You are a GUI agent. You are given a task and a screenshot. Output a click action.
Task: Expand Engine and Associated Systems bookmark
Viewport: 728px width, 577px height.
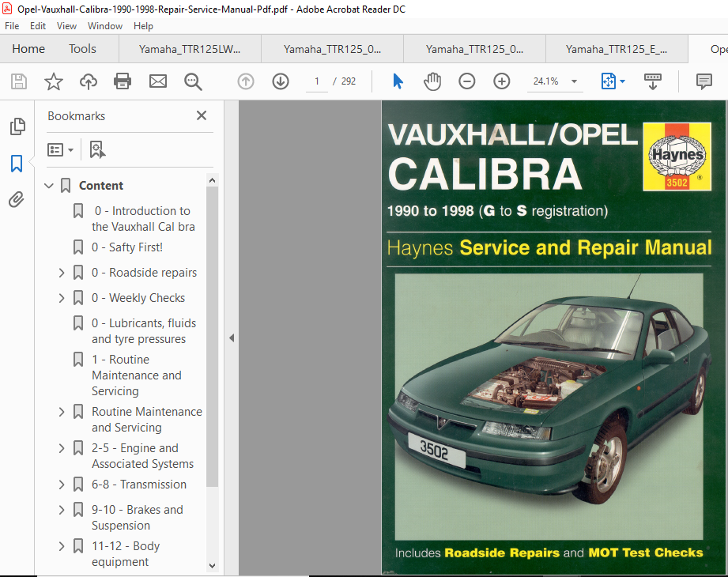[62, 448]
